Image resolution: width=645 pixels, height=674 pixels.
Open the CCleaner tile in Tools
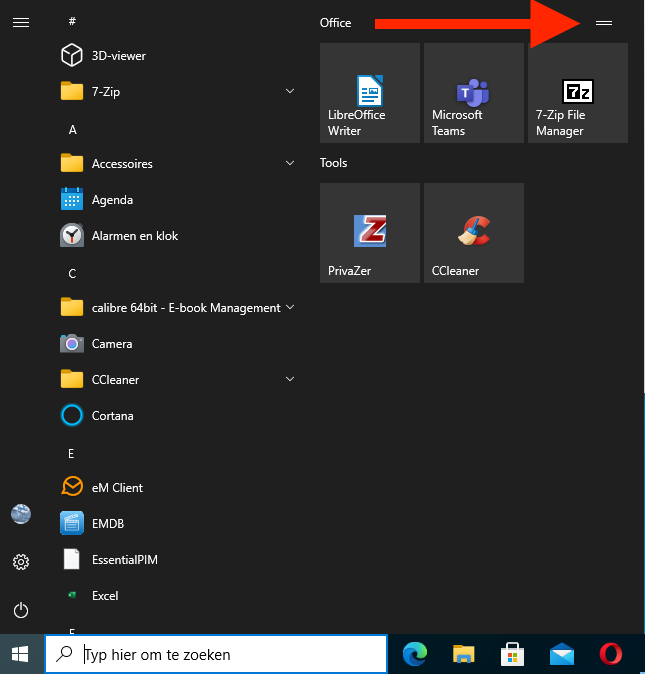(x=473, y=233)
